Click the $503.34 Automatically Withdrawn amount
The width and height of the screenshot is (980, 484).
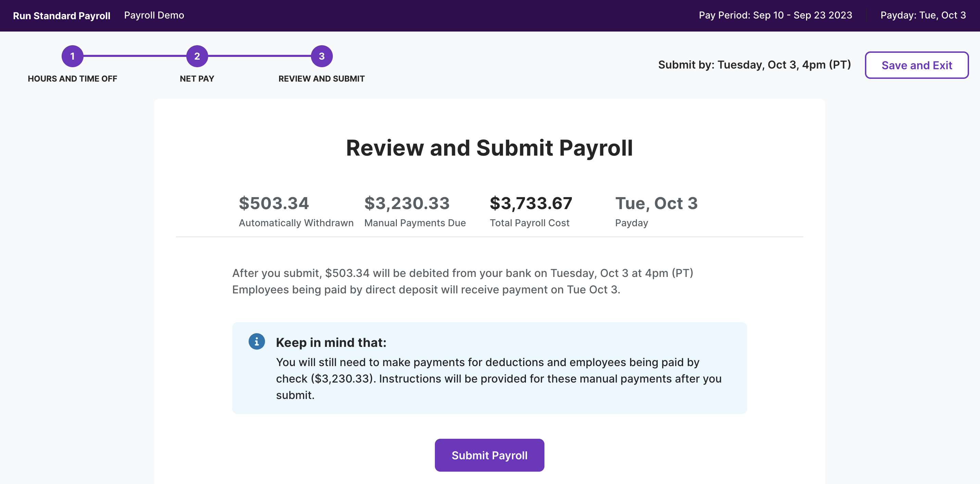tap(274, 204)
